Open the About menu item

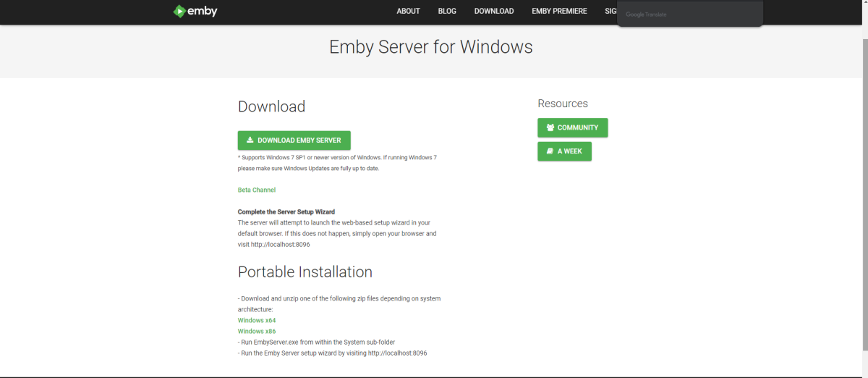pyautogui.click(x=408, y=11)
